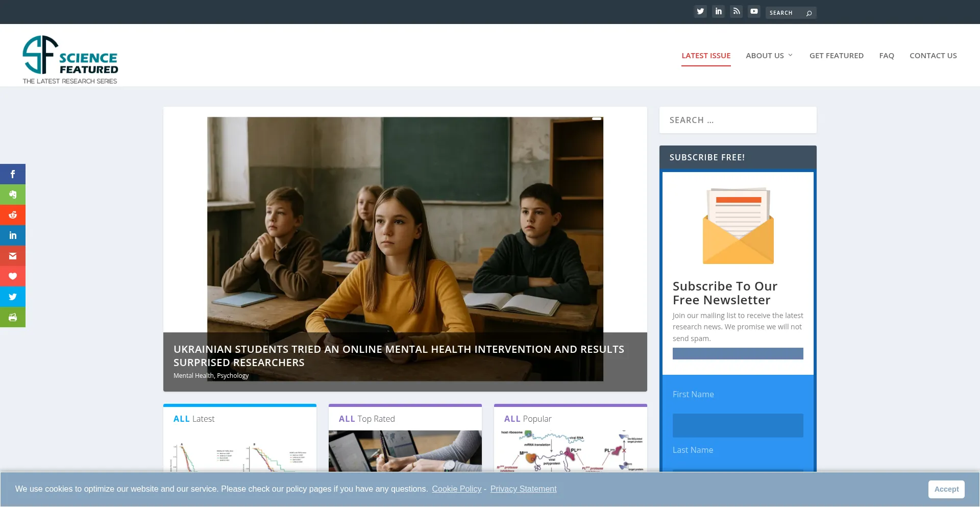Click the sidebar Search field
Viewport: 980px width, 507px height.
pyautogui.click(x=738, y=120)
